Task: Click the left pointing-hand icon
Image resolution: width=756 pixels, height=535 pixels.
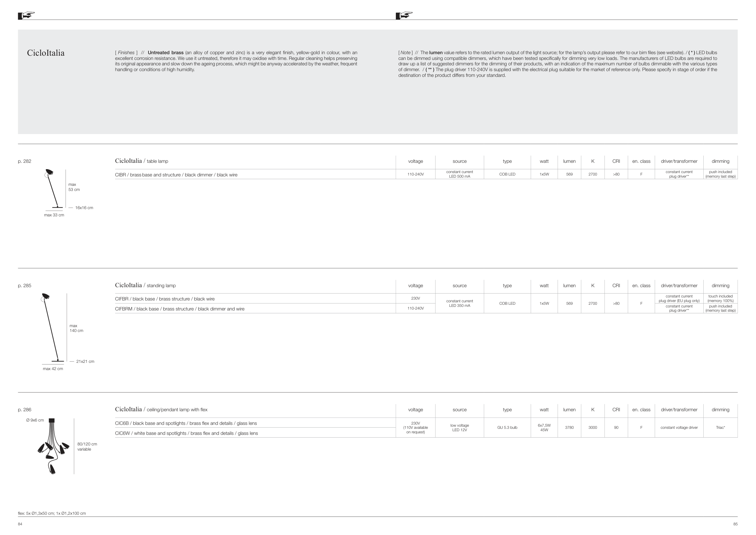Action: (x=26, y=15)
